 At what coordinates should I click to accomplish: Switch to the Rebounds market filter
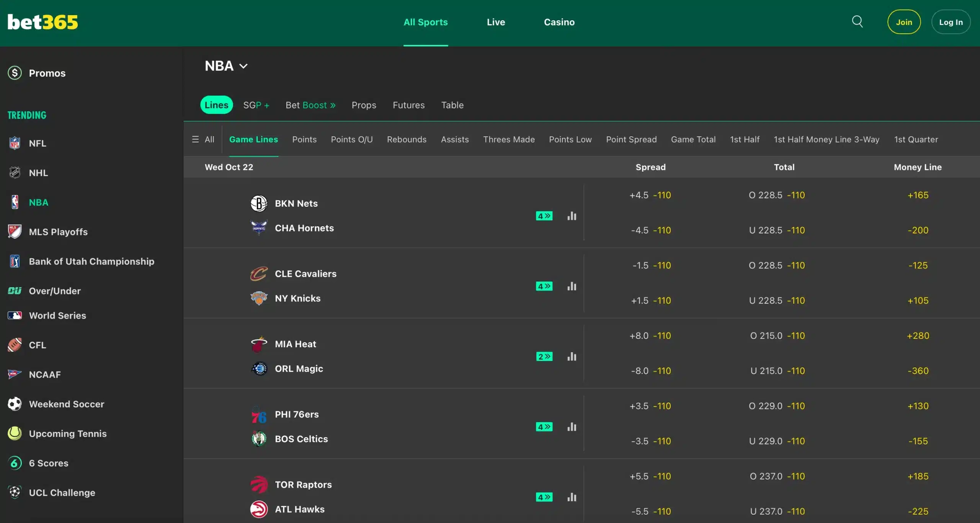point(407,139)
